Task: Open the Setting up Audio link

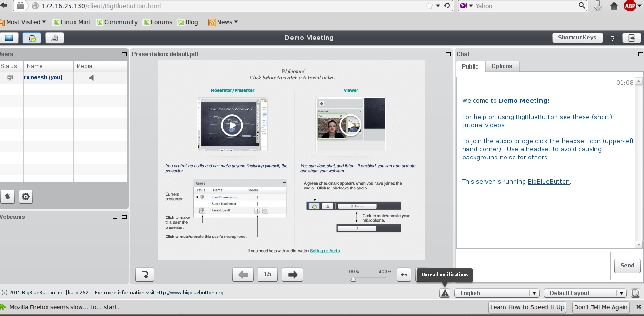Action: click(325, 251)
